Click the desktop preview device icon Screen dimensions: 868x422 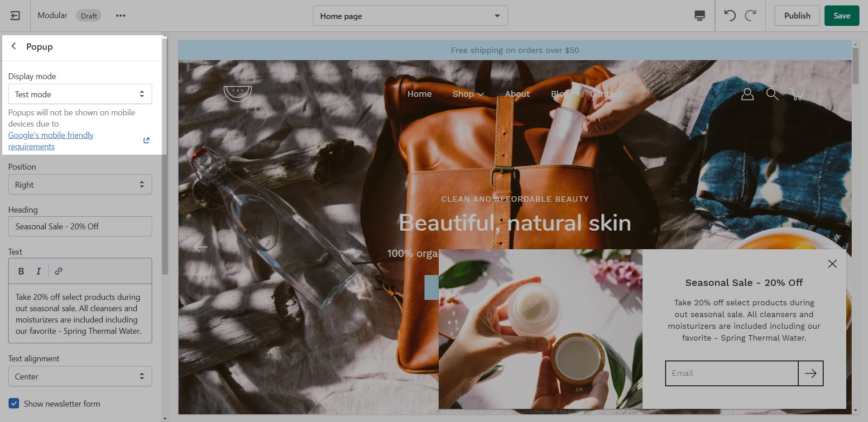[x=700, y=16]
